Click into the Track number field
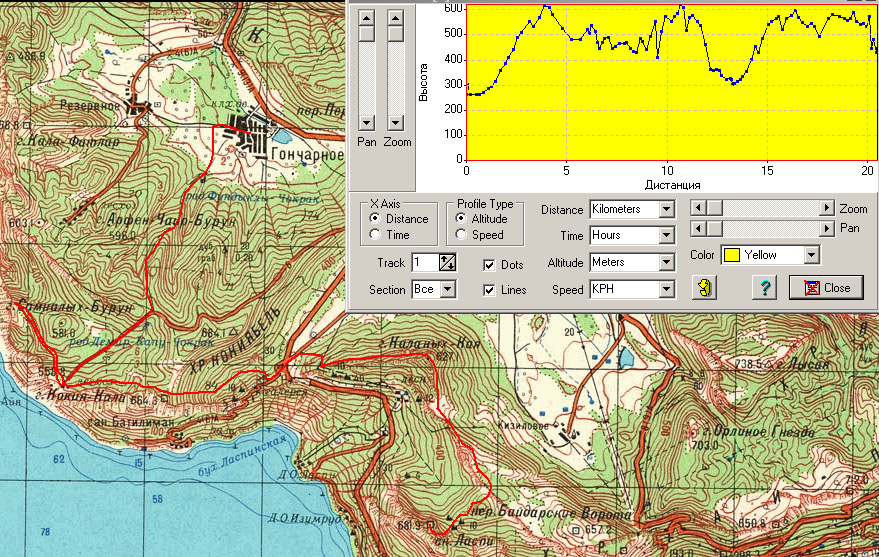Viewport: 879px width, 557px height. [425, 262]
